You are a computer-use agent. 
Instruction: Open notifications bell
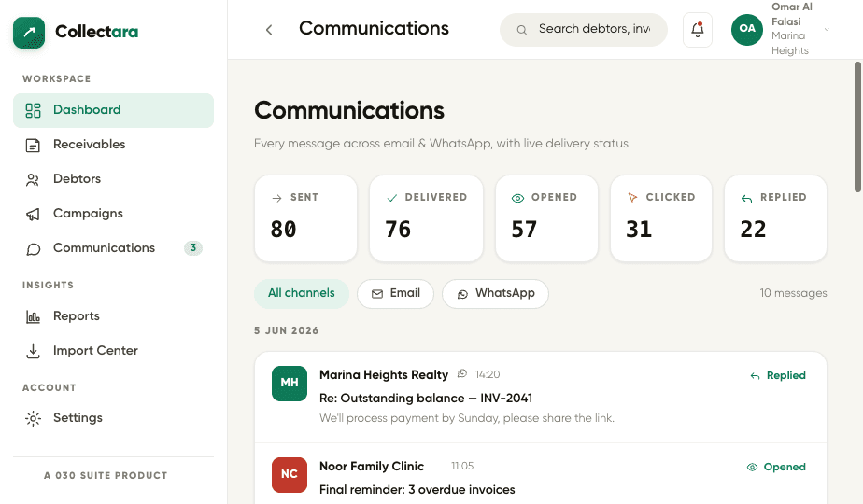(x=698, y=30)
